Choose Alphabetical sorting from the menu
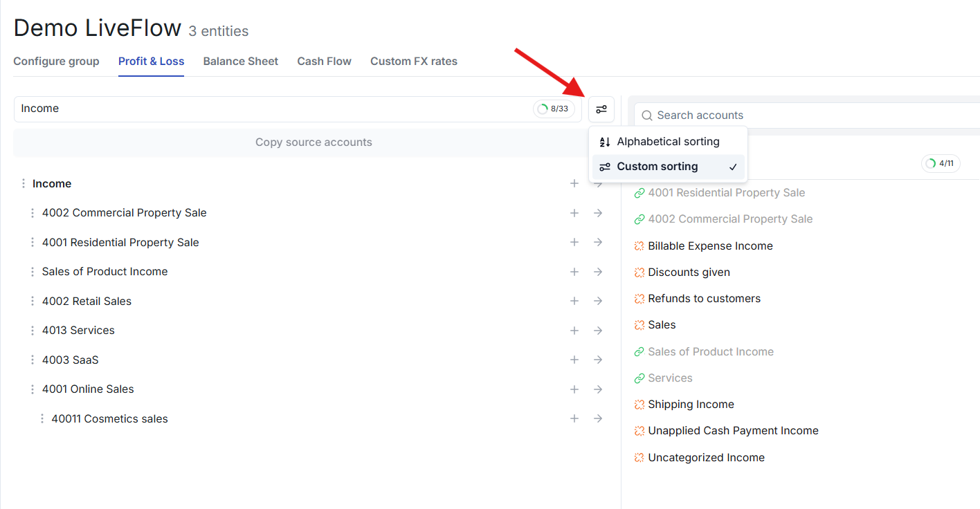The width and height of the screenshot is (980, 509). [668, 142]
